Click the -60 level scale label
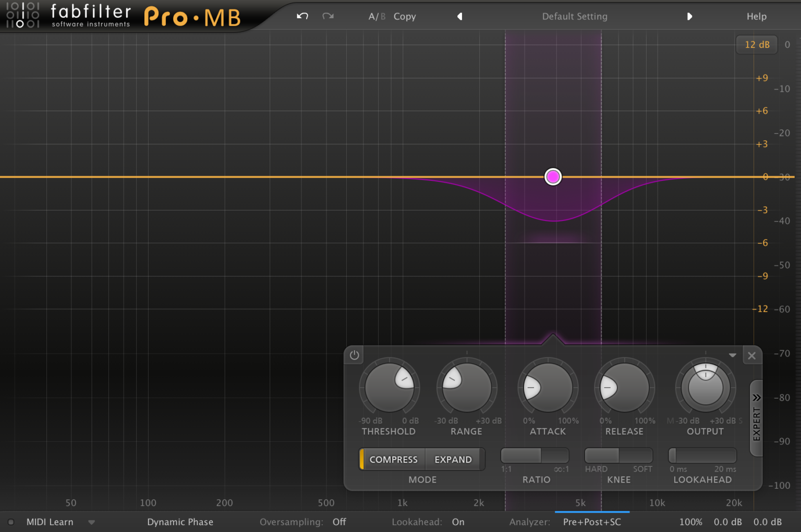 pyautogui.click(x=782, y=309)
